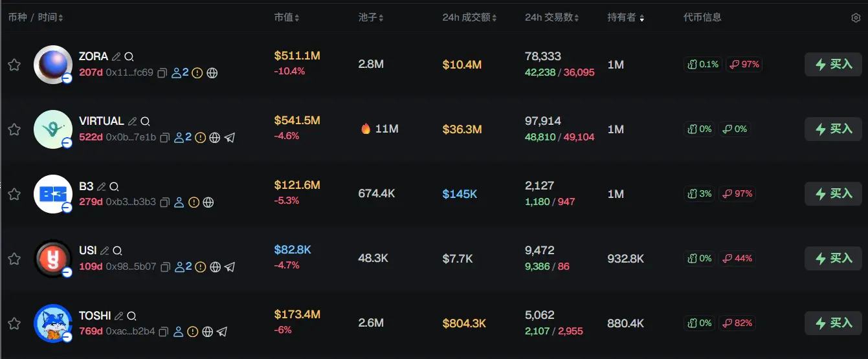Open VIRTUAL's Telegram link icon

(x=229, y=138)
